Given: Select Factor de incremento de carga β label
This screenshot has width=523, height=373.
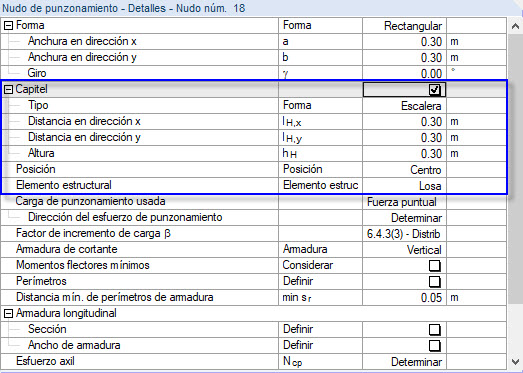Looking at the screenshot, I should point(93,233).
